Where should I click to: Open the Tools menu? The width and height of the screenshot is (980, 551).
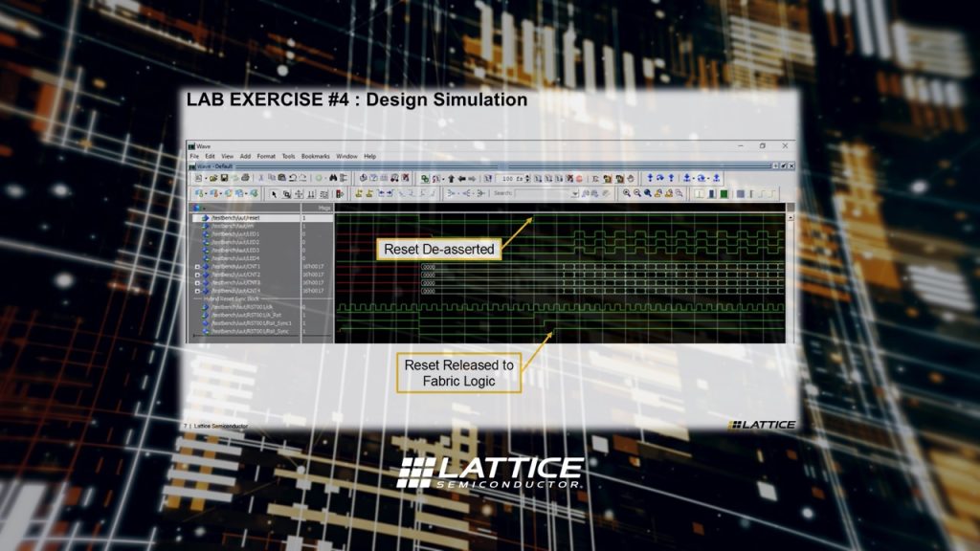point(288,156)
